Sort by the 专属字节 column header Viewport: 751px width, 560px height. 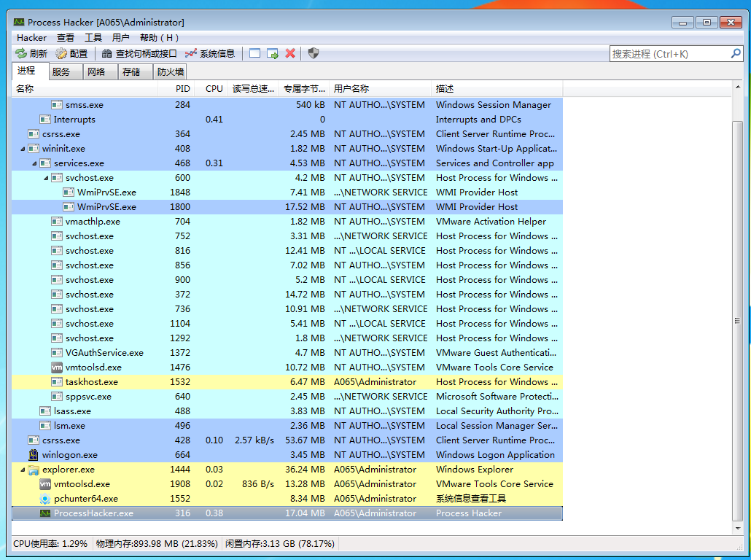click(x=304, y=89)
